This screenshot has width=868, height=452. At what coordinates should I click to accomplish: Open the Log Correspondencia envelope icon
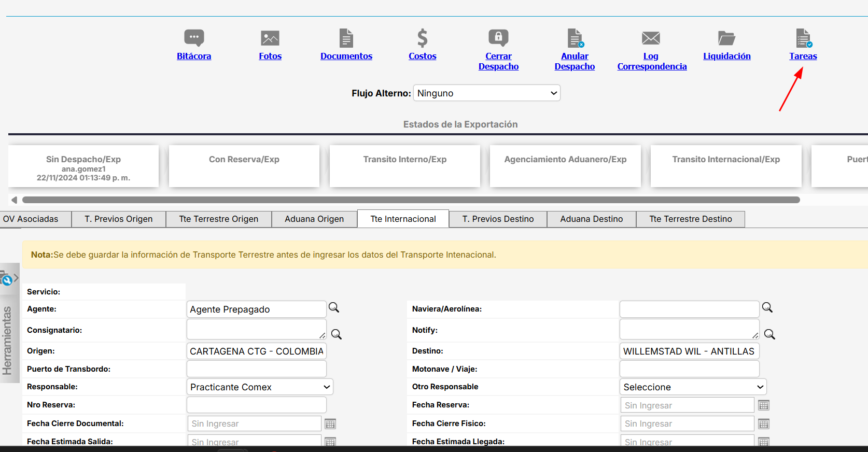coord(651,38)
